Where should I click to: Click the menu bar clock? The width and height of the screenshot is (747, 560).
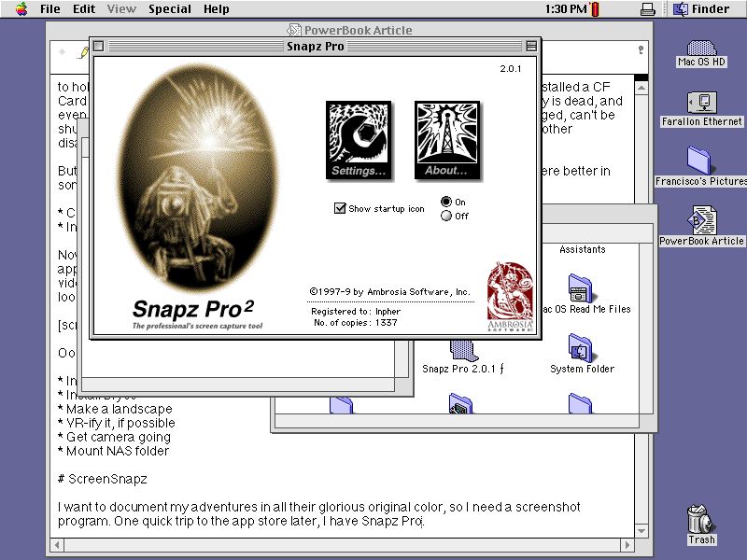click(x=565, y=9)
